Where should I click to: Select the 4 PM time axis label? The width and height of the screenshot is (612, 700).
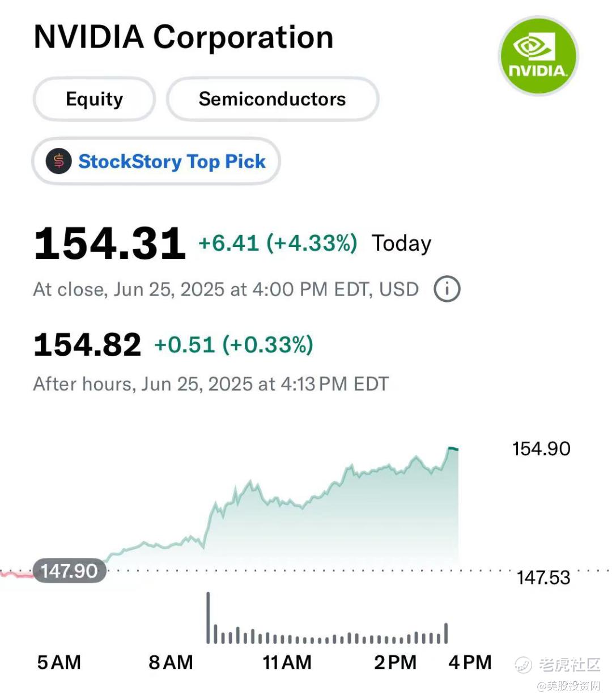[x=470, y=662]
